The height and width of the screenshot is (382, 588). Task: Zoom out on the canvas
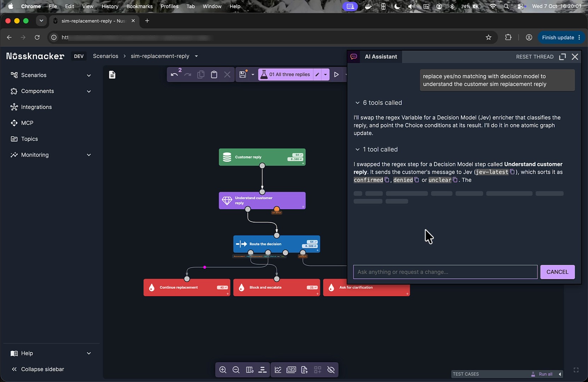(x=236, y=370)
